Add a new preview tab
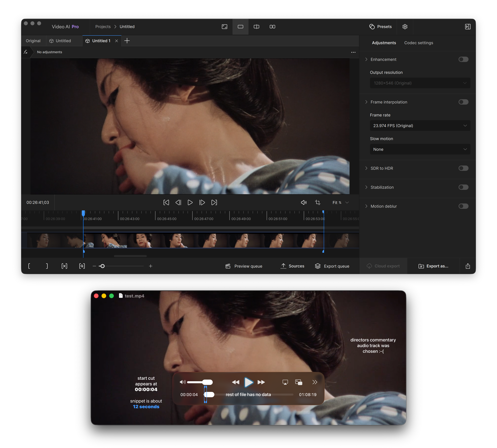The width and height of the screenshot is (497, 448). click(127, 41)
